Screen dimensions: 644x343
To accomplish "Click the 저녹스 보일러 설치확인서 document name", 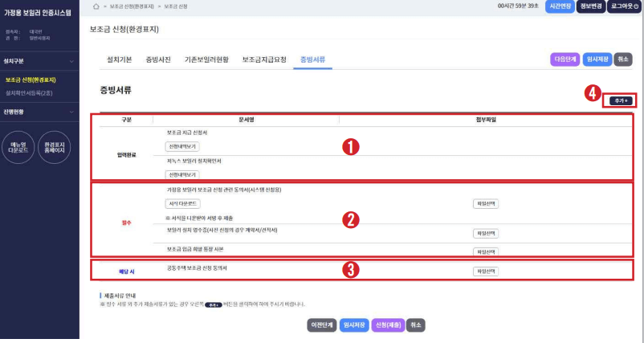I will [x=194, y=161].
